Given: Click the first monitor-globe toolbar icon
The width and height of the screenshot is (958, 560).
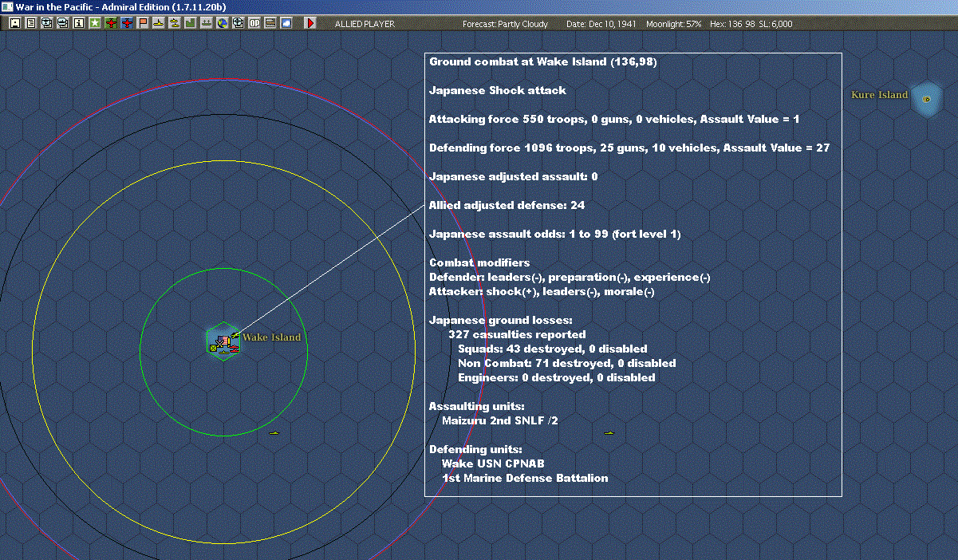Looking at the screenshot, I should click(x=47, y=23).
